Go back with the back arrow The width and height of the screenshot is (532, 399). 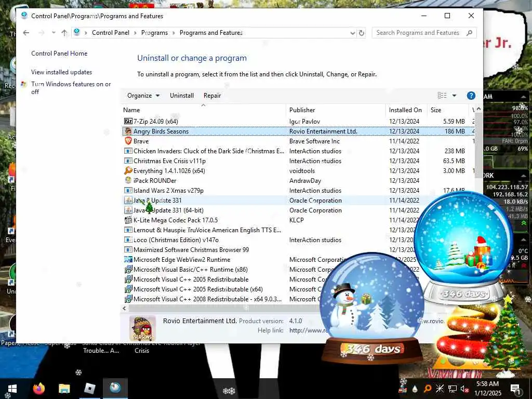[26, 33]
